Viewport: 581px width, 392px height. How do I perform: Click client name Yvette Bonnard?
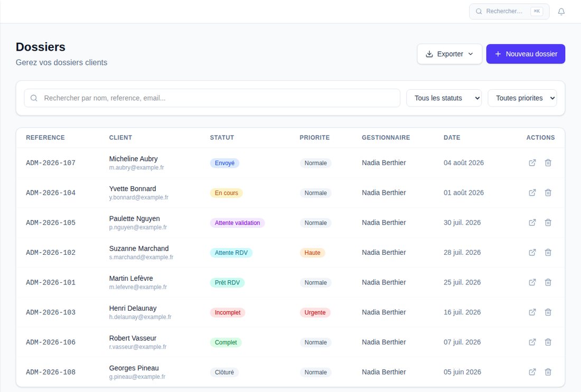point(133,189)
